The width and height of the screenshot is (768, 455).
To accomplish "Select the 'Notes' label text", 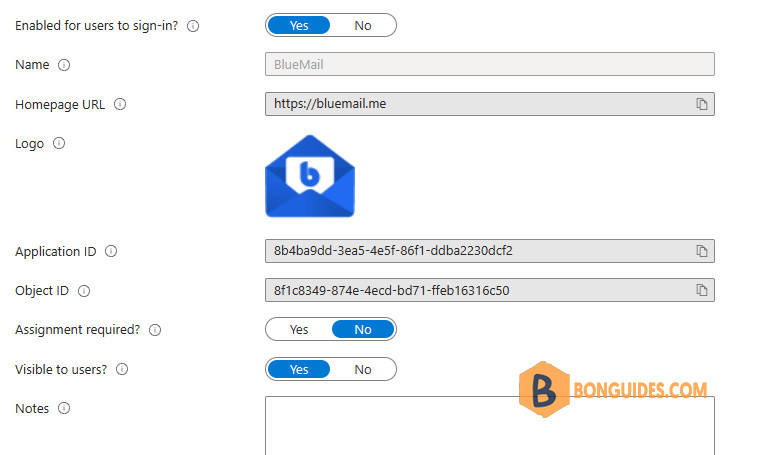I will coord(32,408).
